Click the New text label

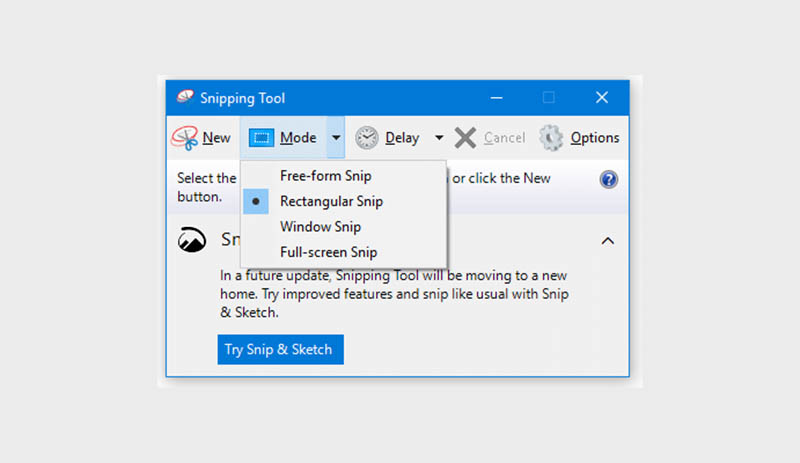[x=216, y=138]
